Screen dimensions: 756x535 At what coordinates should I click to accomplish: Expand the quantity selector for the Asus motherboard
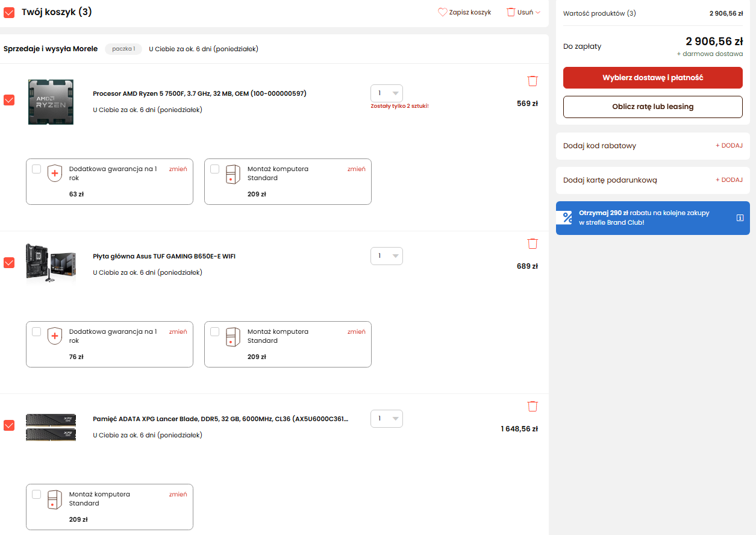(387, 256)
